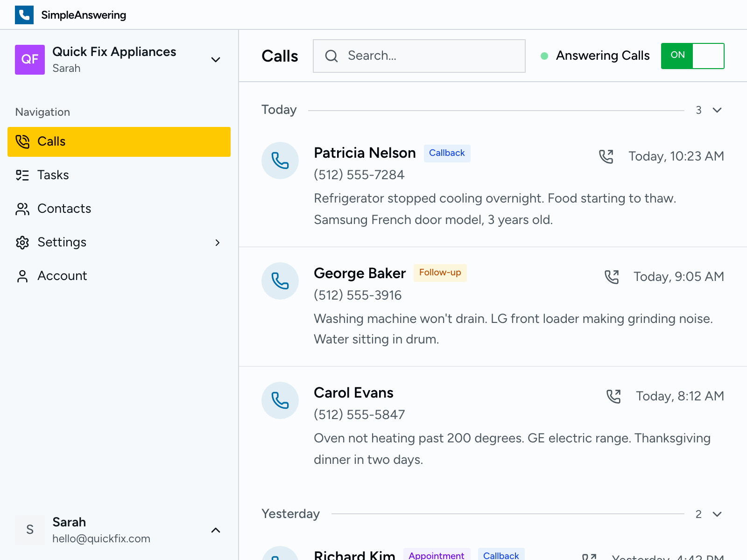Select the Calls icon in sidebar
The image size is (747, 560).
pyautogui.click(x=22, y=141)
